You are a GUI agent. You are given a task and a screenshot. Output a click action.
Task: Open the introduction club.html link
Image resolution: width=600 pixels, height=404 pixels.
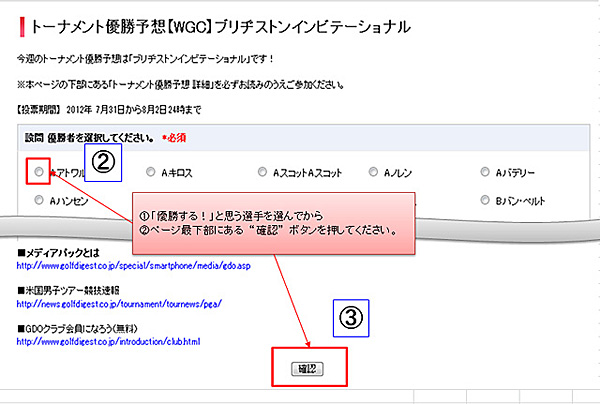[108, 341]
